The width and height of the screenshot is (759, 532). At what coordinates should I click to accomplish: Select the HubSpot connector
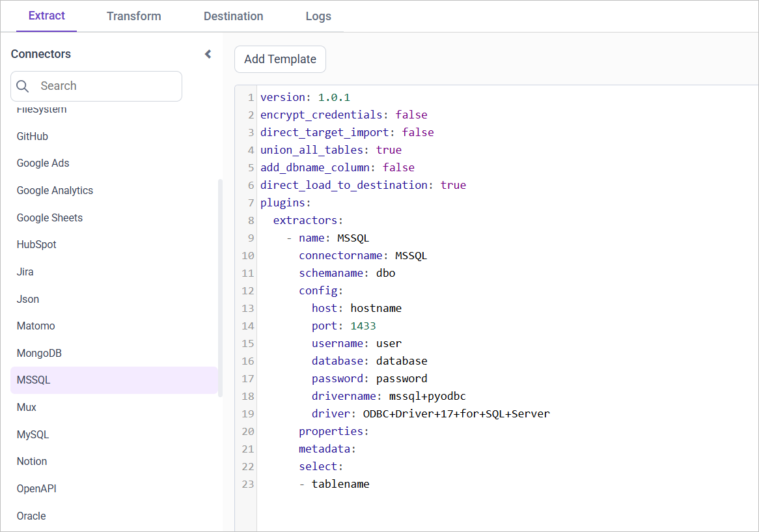[x=36, y=244]
